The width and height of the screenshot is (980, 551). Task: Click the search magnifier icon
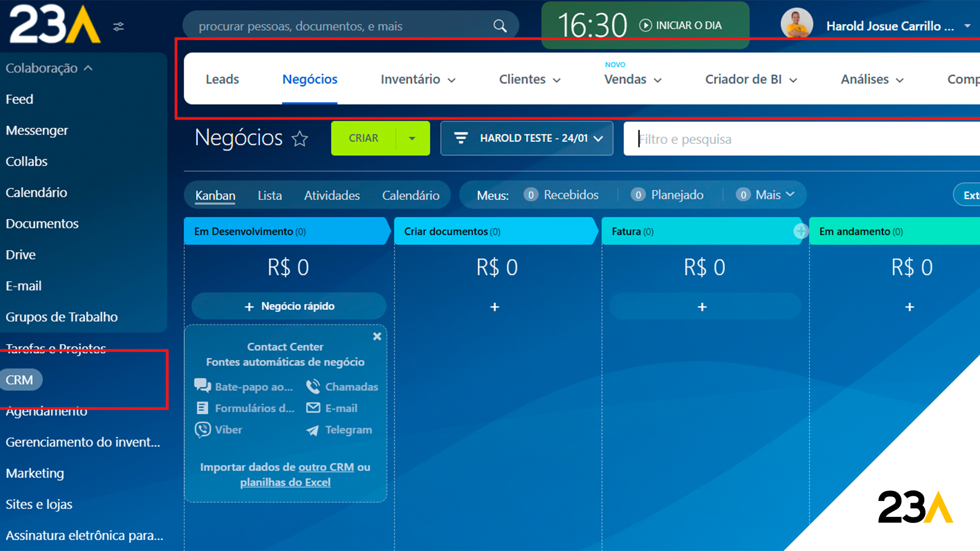(x=500, y=26)
